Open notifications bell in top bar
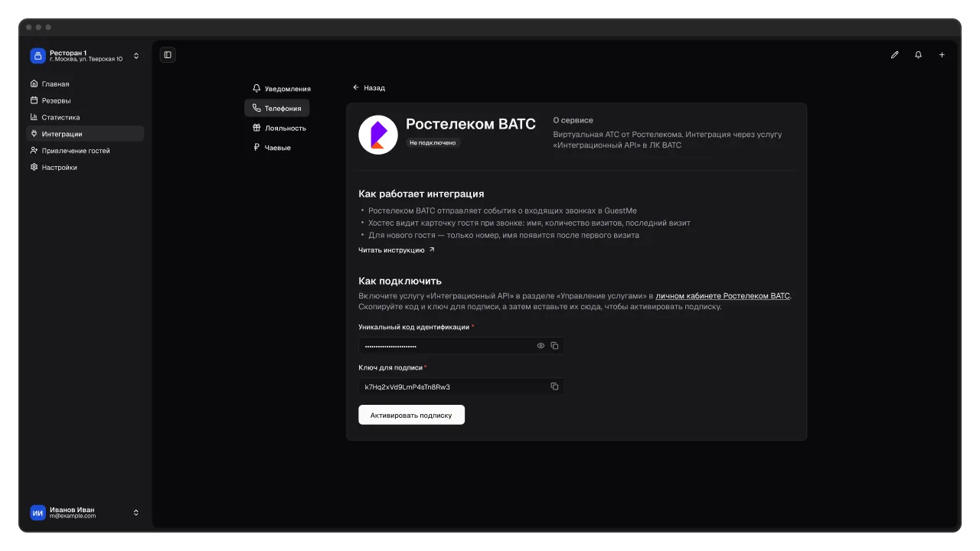The height and width of the screenshot is (551, 980). point(918,55)
